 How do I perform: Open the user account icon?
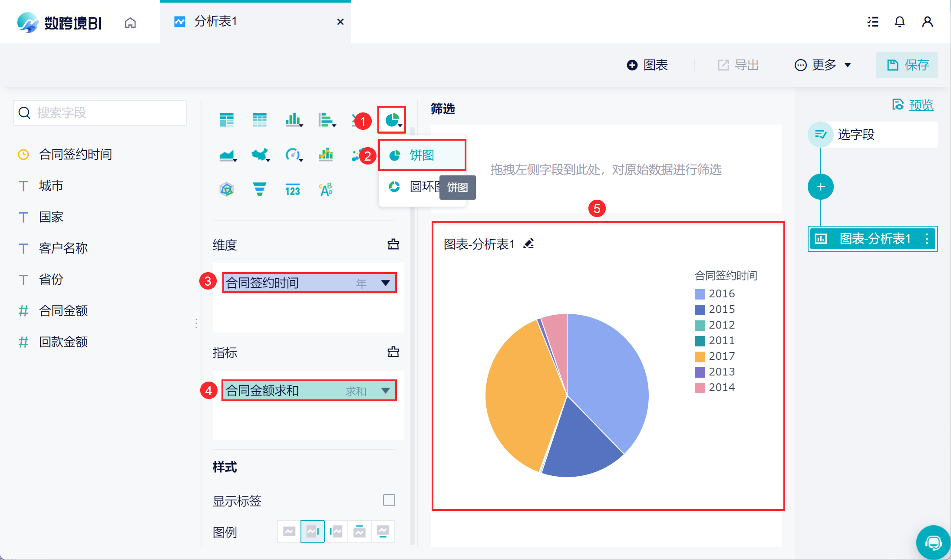928,22
